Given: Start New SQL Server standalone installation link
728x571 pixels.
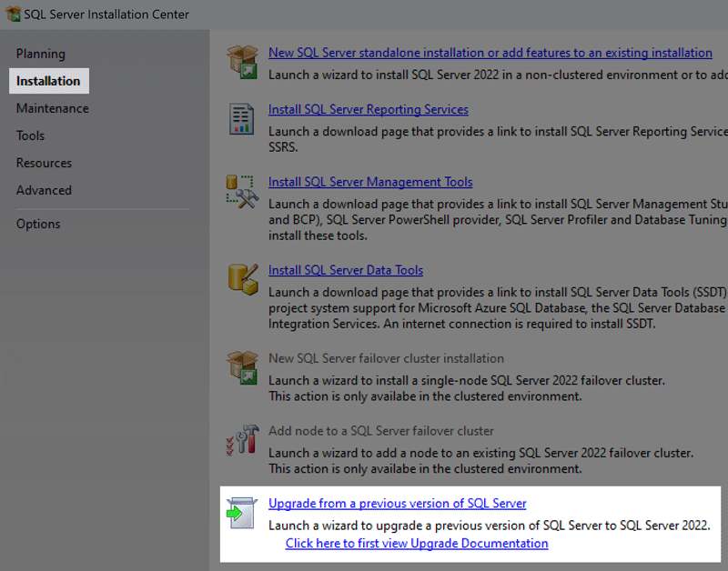Looking at the screenshot, I should point(490,53).
